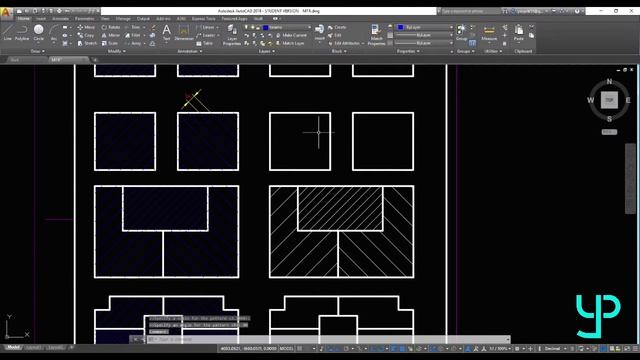This screenshot has height=360, width=640.
Task: Expand the Block panel dropdown
Action: click(339, 51)
